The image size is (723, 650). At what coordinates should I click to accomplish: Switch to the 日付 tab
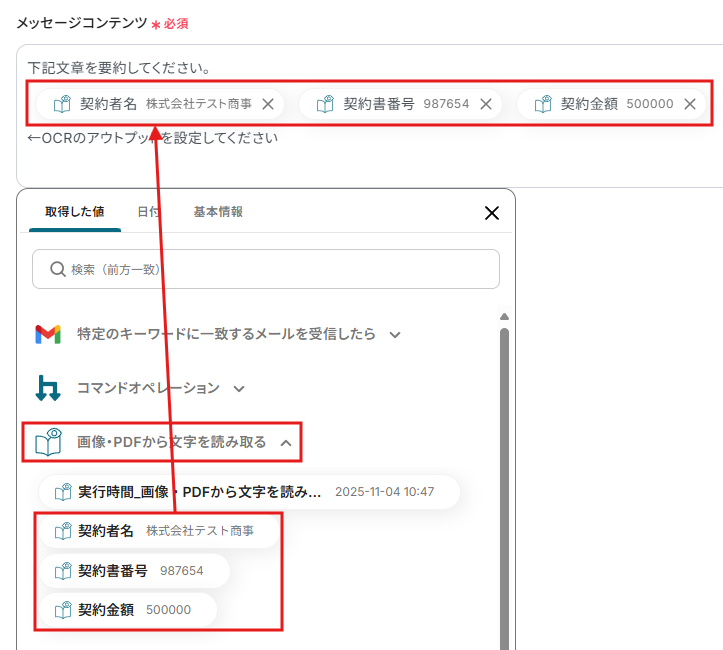tap(148, 212)
